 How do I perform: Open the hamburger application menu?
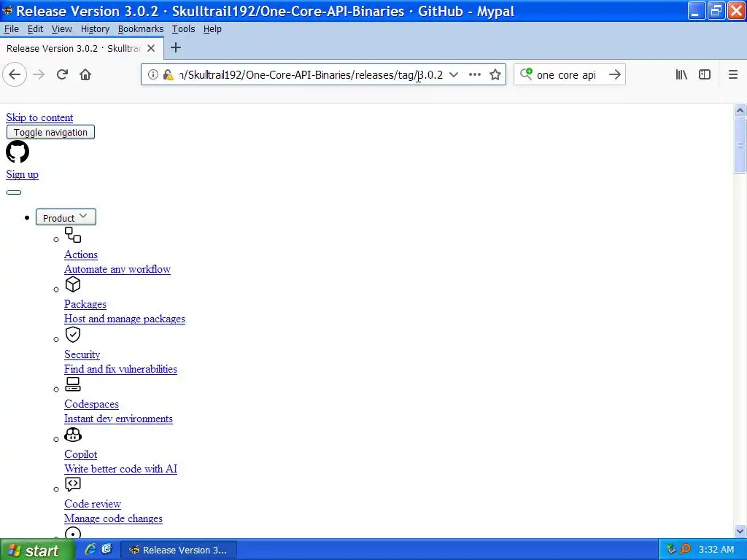point(732,75)
